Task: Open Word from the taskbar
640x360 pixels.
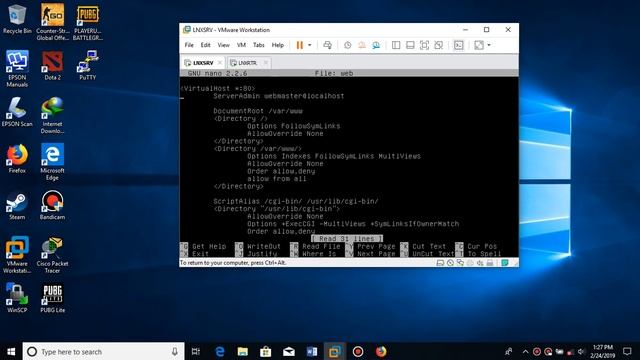Action: (x=312, y=351)
